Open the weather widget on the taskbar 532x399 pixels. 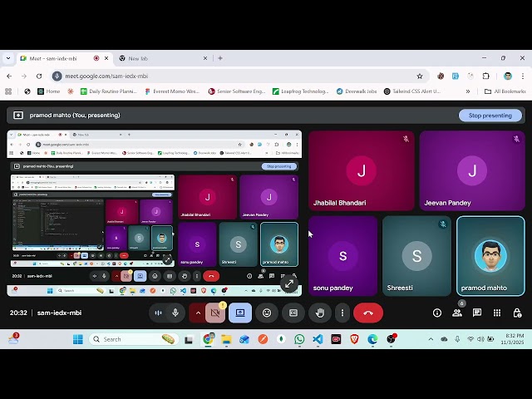[x=13, y=339]
